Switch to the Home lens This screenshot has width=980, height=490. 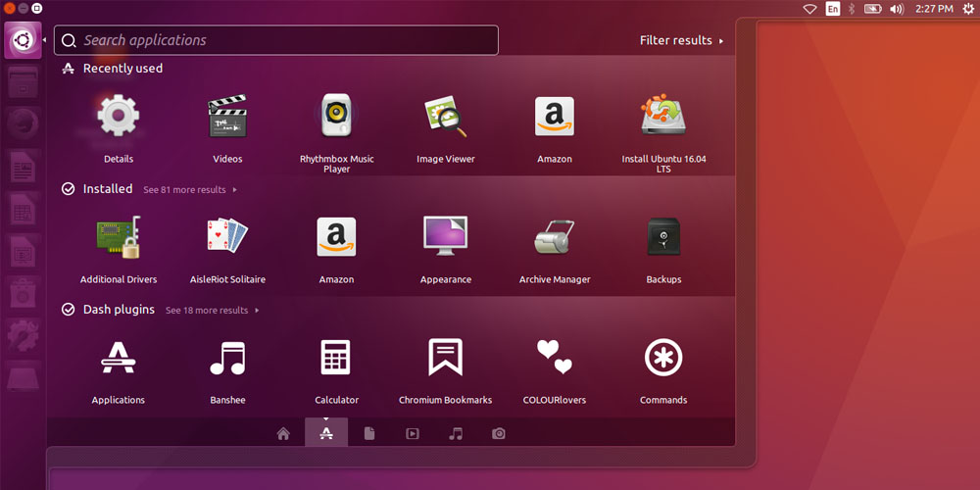coord(283,433)
